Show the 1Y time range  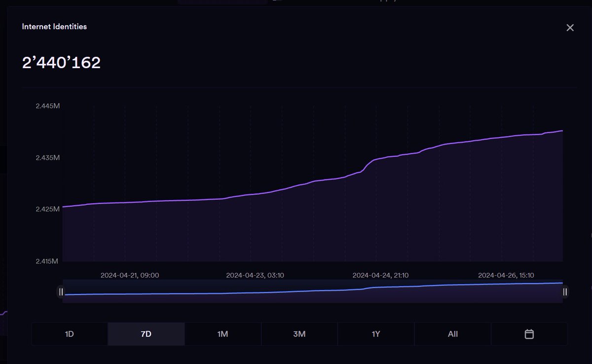point(376,334)
